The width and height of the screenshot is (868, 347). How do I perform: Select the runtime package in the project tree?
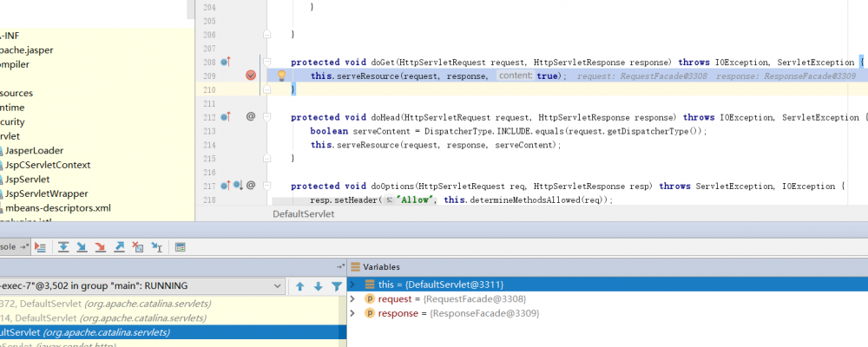12,108
